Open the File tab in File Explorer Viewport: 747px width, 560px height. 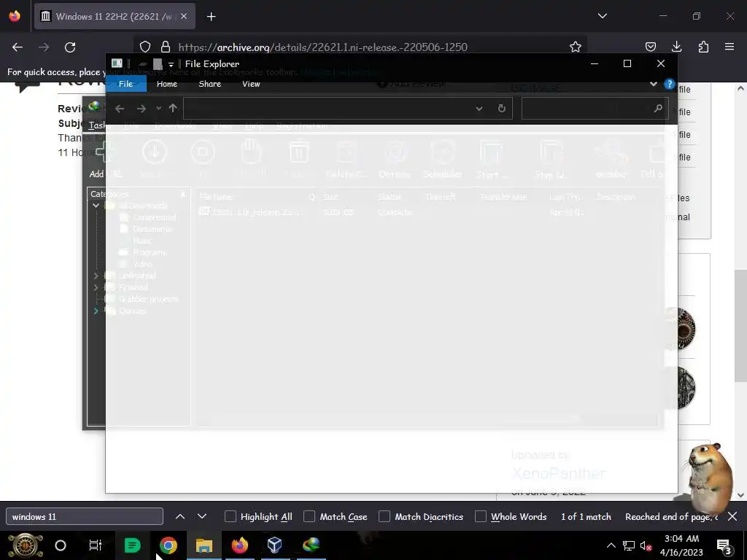click(x=125, y=84)
